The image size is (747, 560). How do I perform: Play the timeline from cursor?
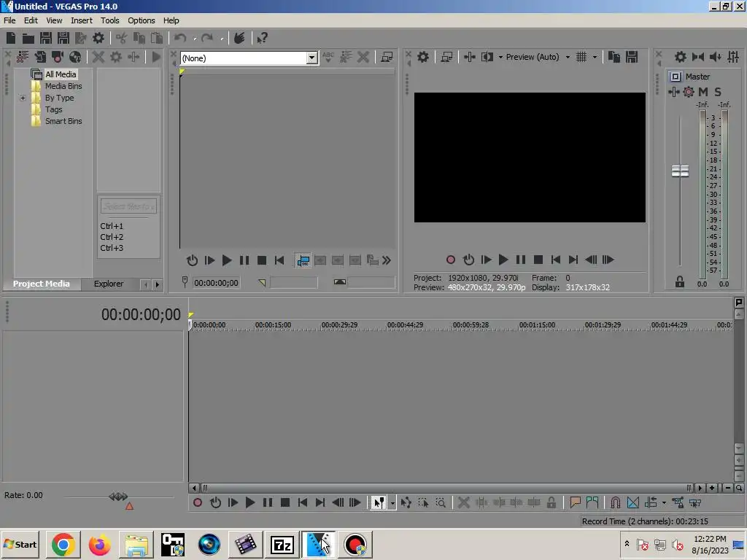249,502
